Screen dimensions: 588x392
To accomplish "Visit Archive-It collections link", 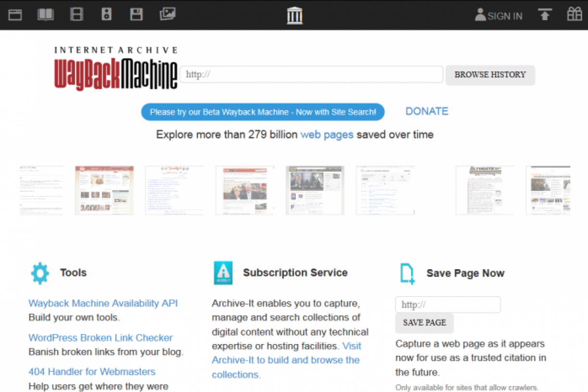I will tap(286, 360).
